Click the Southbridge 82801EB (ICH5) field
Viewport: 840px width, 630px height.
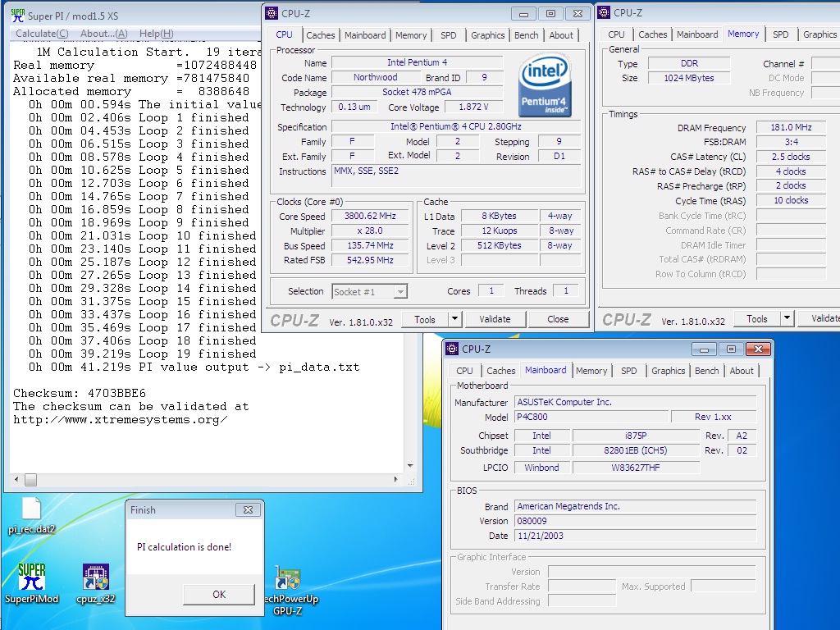tap(636, 450)
